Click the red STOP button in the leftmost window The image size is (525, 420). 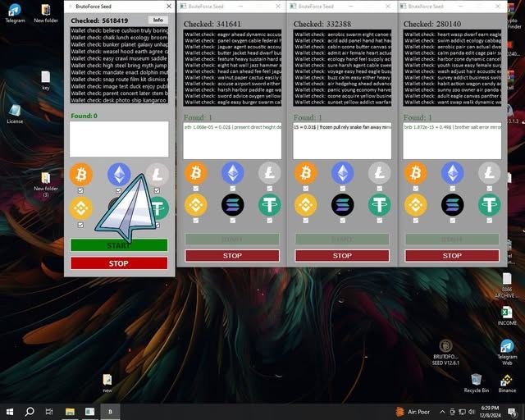tap(119, 263)
